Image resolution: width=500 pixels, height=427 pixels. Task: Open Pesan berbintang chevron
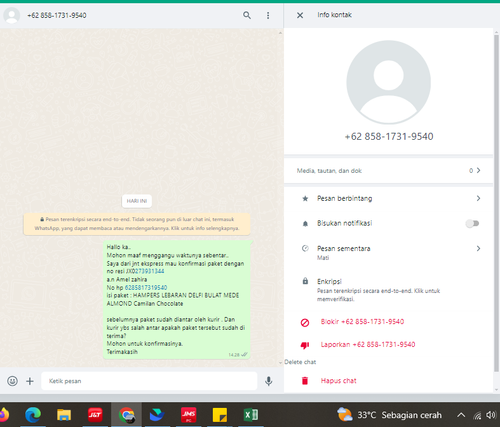(x=478, y=198)
